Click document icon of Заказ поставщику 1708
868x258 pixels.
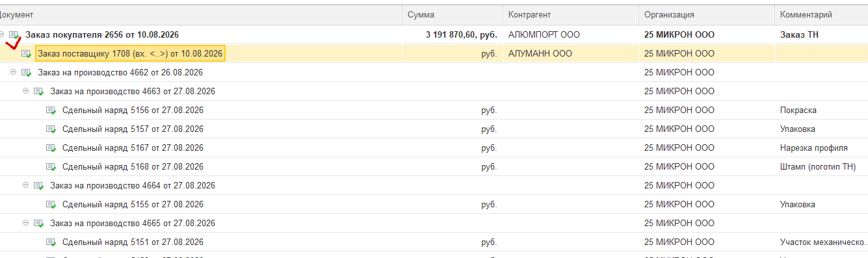27,54
